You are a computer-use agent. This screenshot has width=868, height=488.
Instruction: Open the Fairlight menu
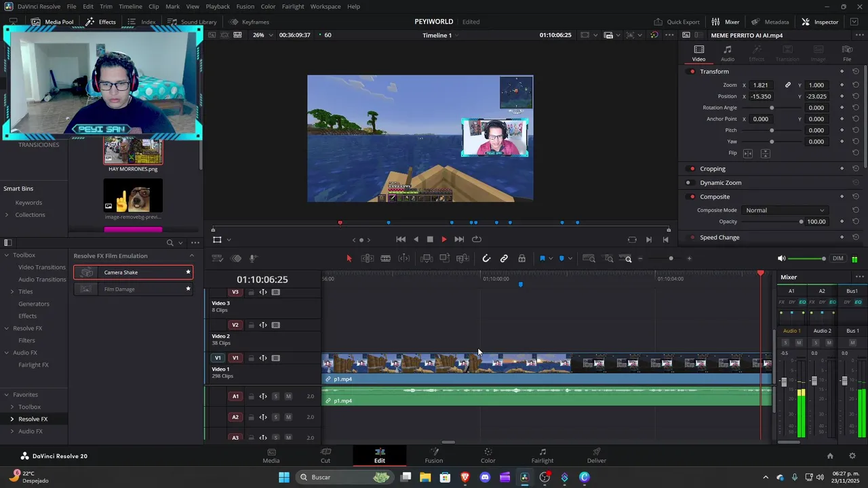293,6
